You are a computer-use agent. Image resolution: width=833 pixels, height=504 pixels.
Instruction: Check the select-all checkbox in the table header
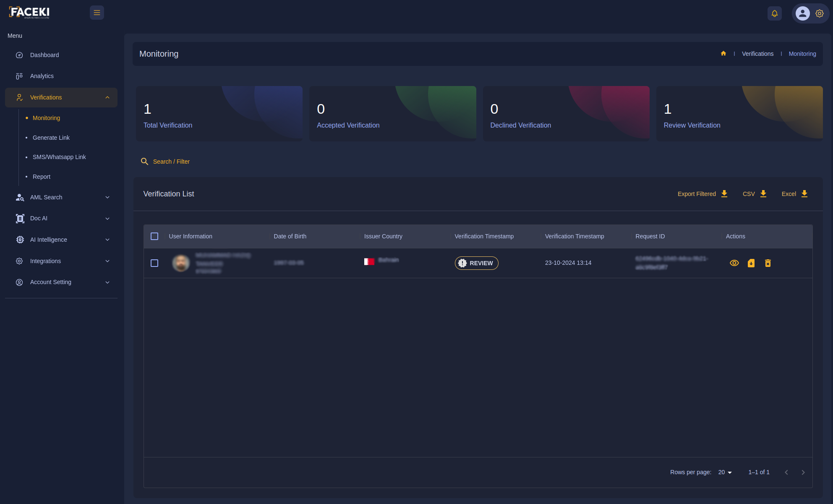154,236
